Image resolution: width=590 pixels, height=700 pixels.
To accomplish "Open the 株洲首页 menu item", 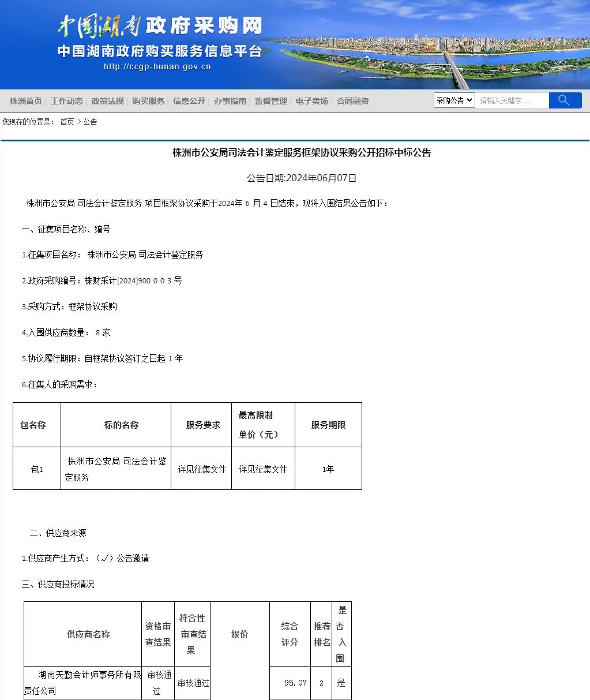I will [x=26, y=101].
